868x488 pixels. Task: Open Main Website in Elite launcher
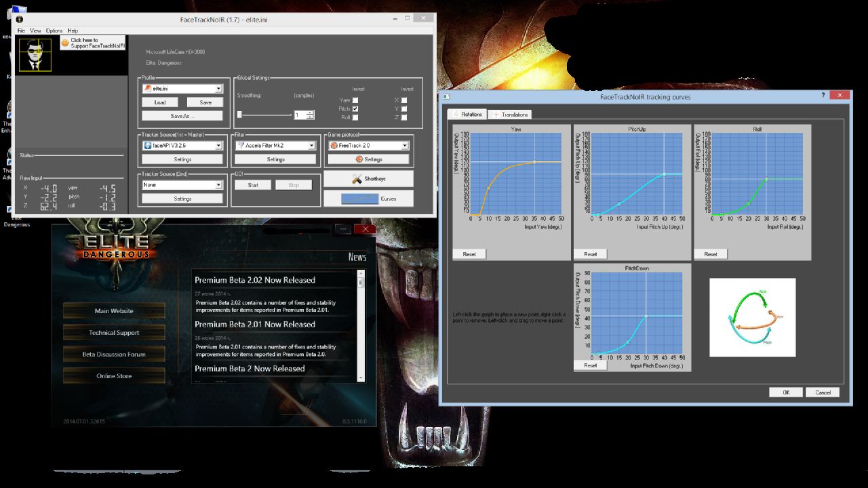click(114, 311)
